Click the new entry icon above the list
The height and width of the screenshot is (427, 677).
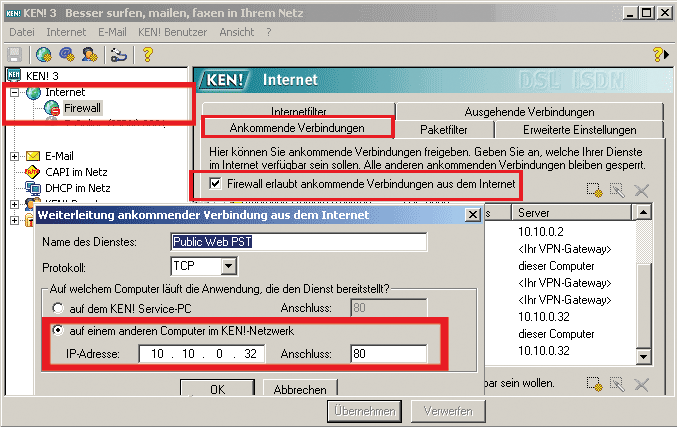pyautogui.click(x=594, y=190)
